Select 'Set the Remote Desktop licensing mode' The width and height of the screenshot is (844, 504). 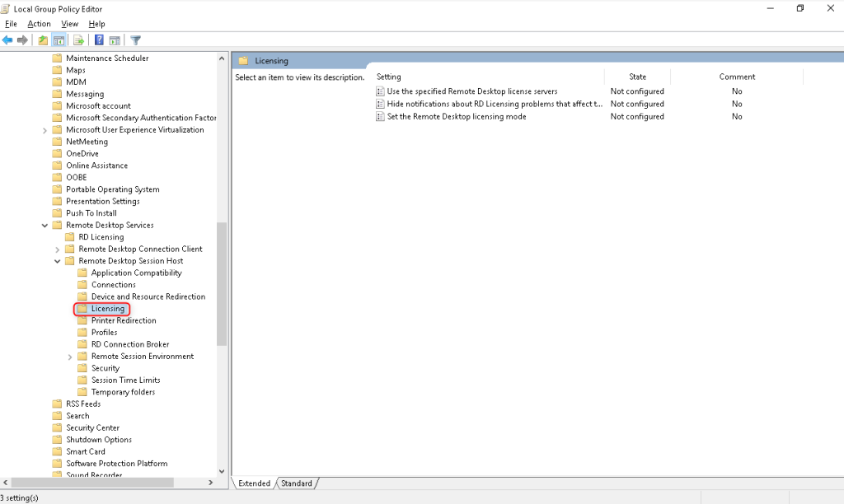click(x=457, y=116)
